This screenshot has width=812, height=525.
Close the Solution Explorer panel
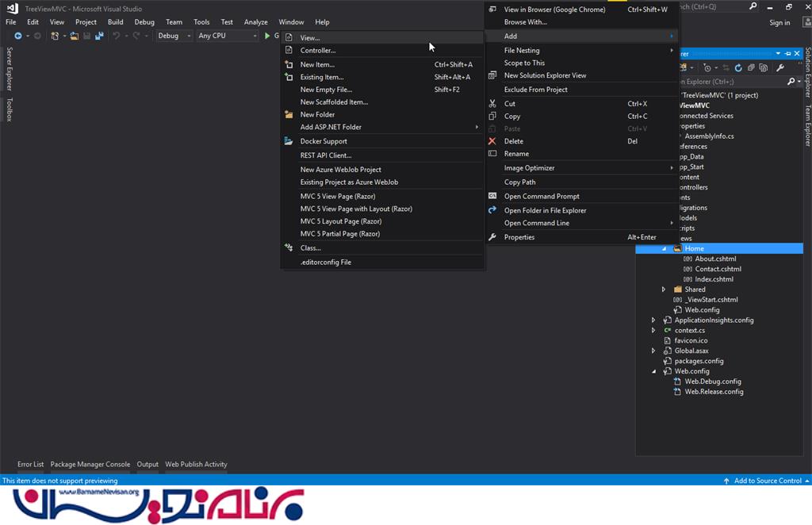pos(797,54)
